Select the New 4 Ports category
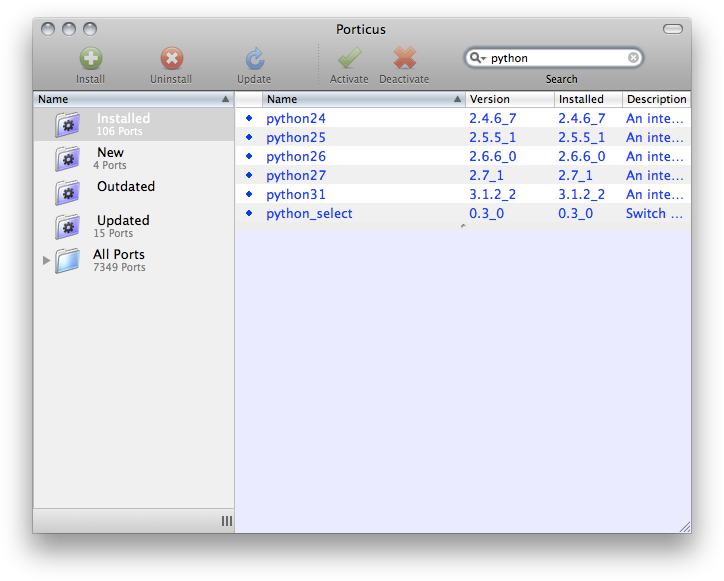 [134, 158]
